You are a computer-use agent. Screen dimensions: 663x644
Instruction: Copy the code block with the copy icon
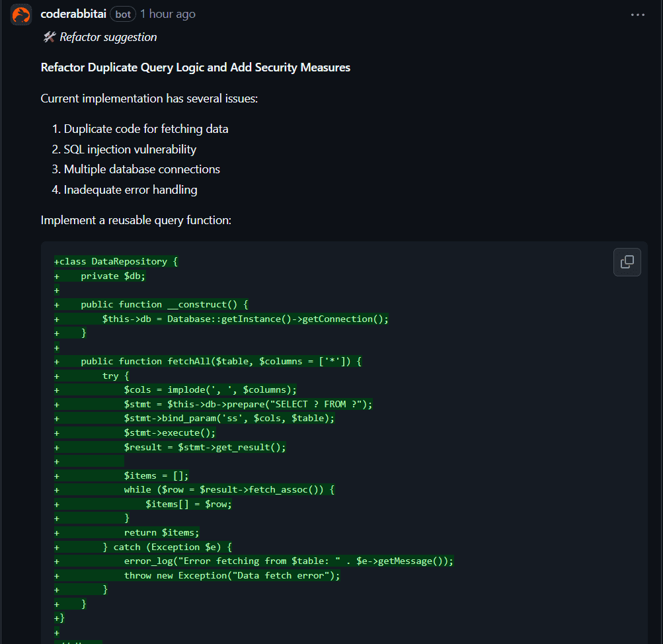coord(627,262)
